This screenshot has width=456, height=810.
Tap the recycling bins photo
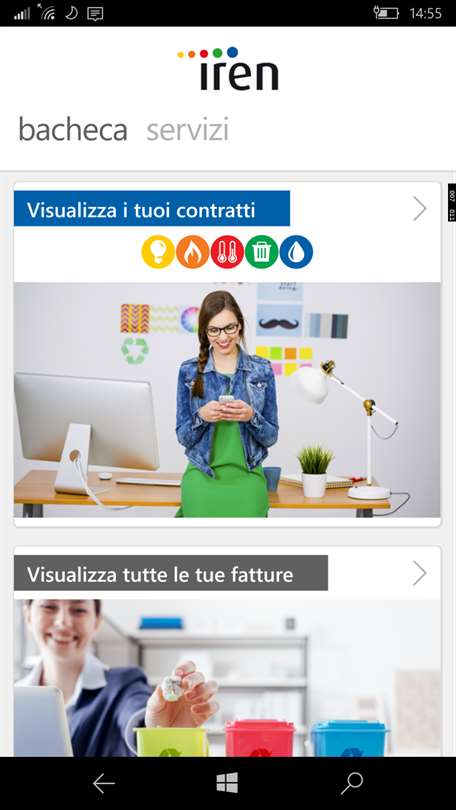tap(227, 678)
